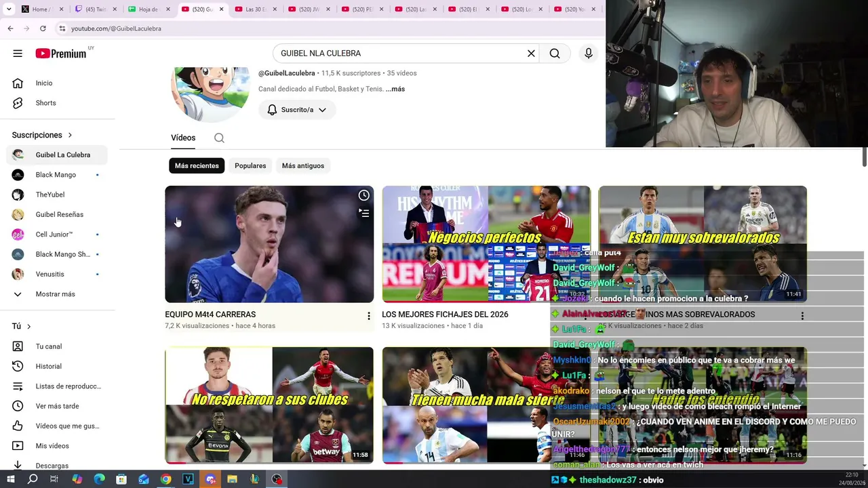This screenshot has height=488, width=868.
Task: Switch to the Las 30 browser tab
Action: click(x=255, y=9)
